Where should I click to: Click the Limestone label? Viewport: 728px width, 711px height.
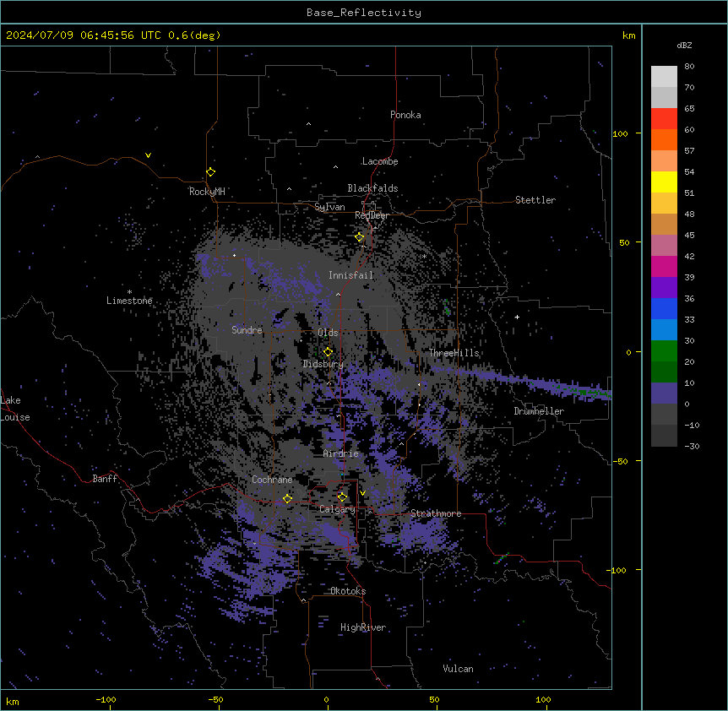point(129,301)
